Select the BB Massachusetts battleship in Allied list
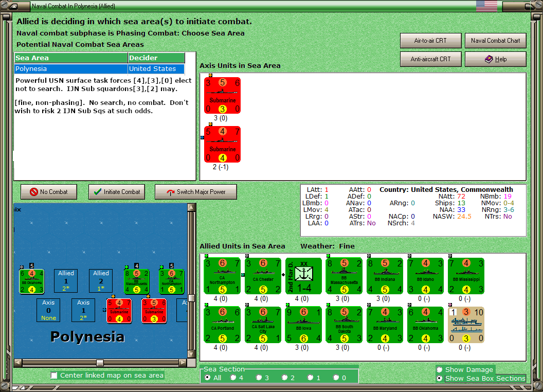The image size is (543, 392). [x=344, y=276]
